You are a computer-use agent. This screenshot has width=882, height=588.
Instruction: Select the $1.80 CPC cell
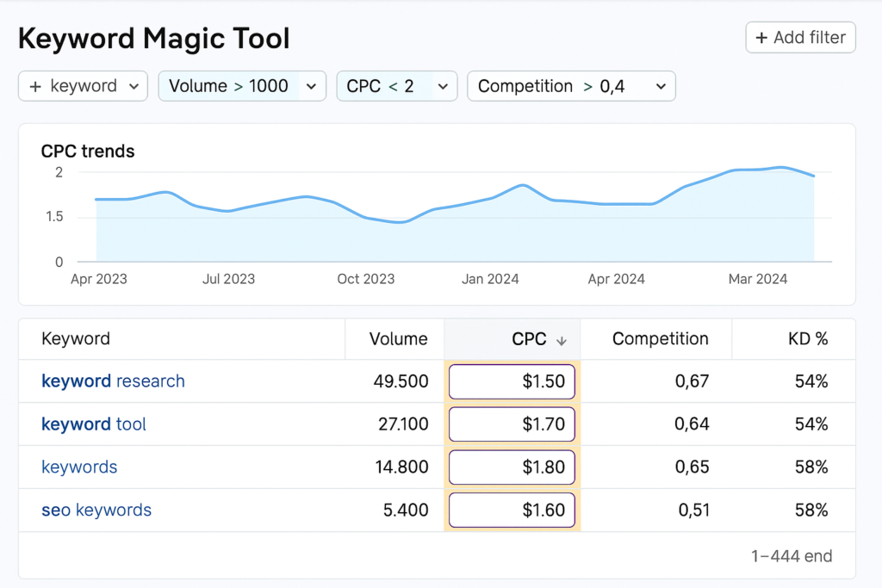click(x=512, y=467)
